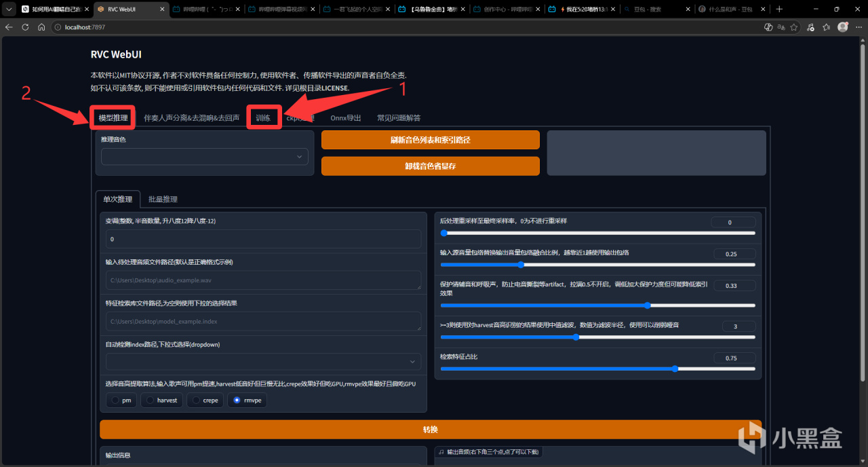Close the RVC WebUI browser tab
Image resolution: width=868 pixels, height=467 pixels.
[x=162, y=10]
